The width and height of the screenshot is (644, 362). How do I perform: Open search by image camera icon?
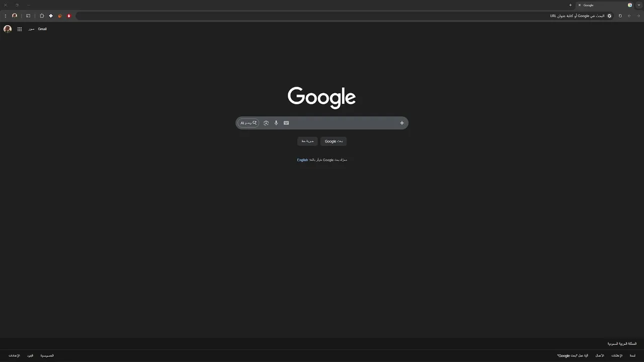point(266,123)
